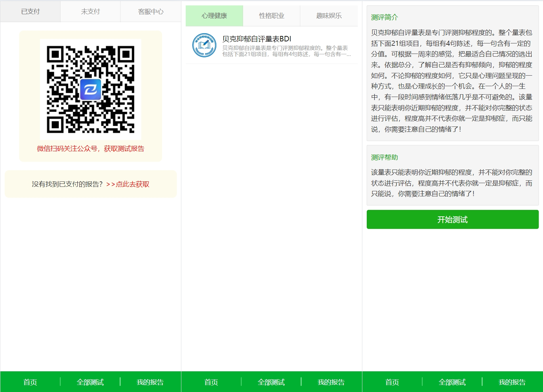Select the 性格职业 category tab

coord(271,16)
